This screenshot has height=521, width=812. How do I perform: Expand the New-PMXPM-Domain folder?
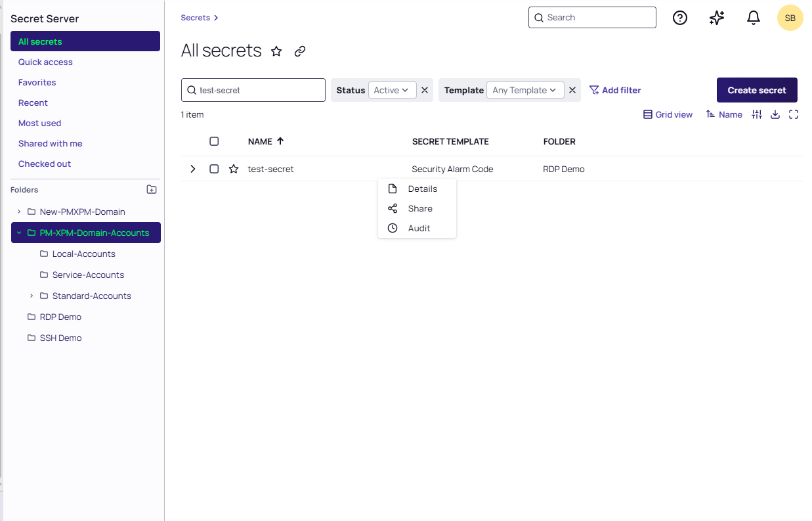point(19,212)
